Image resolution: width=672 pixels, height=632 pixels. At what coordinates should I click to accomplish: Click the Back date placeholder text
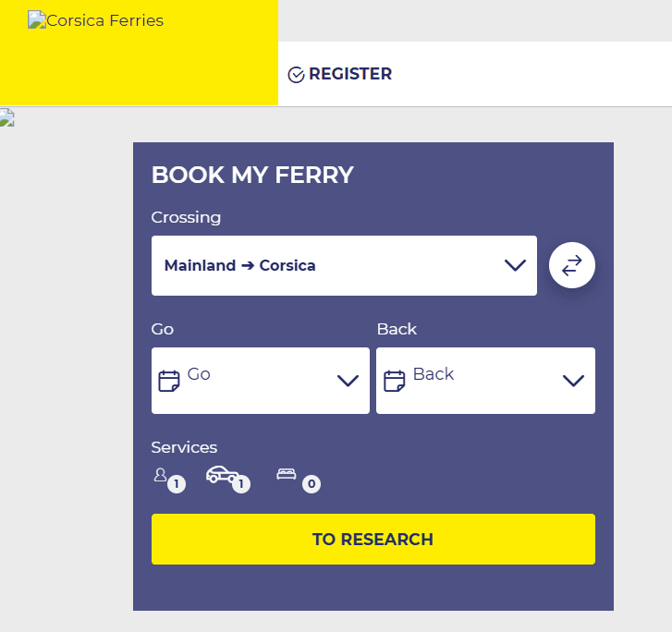434,374
